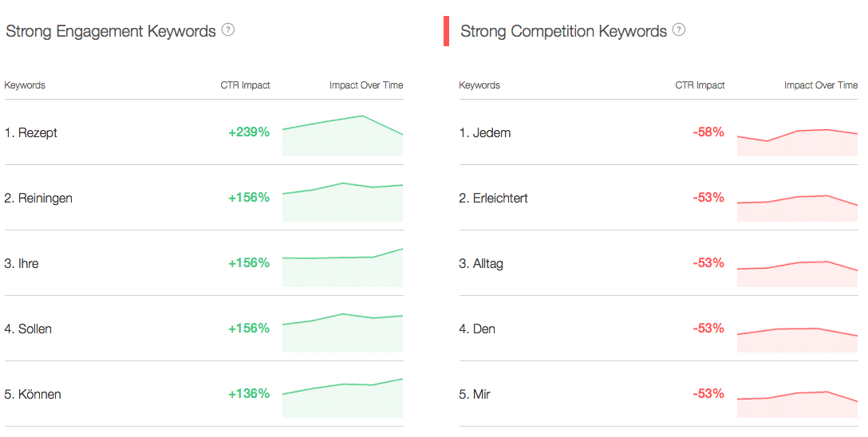Open the Rezept impact over time chart
This screenshot has height=437, width=868.
(x=343, y=136)
